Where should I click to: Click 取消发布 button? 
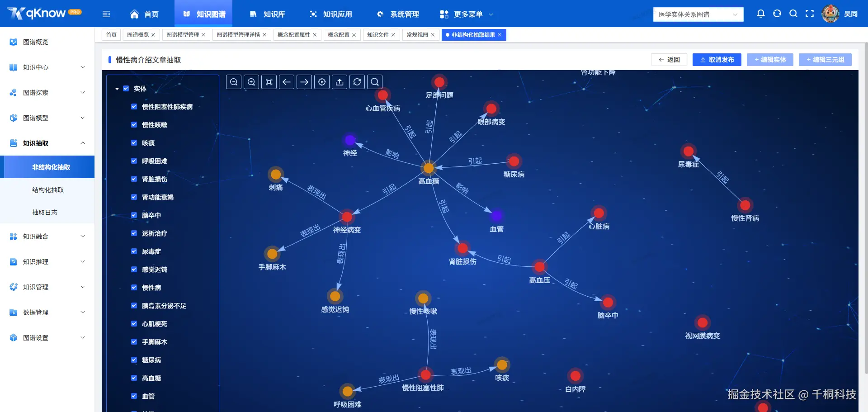tap(717, 60)
